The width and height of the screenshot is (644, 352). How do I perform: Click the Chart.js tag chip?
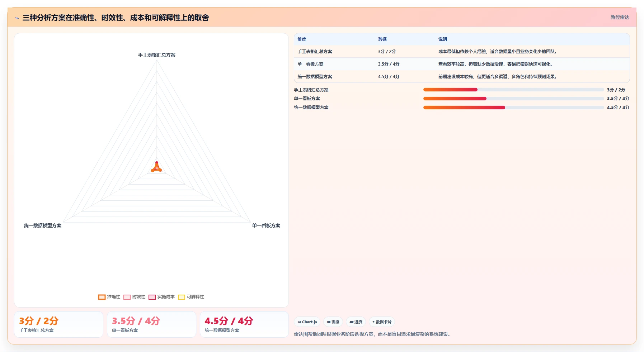click(x=307, y=322)
